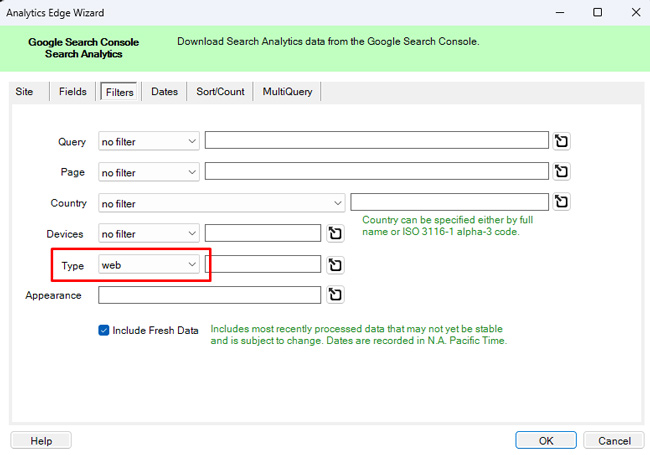Click into the Appearance text field
Screen dimensions: 650x455
[210, 295]
